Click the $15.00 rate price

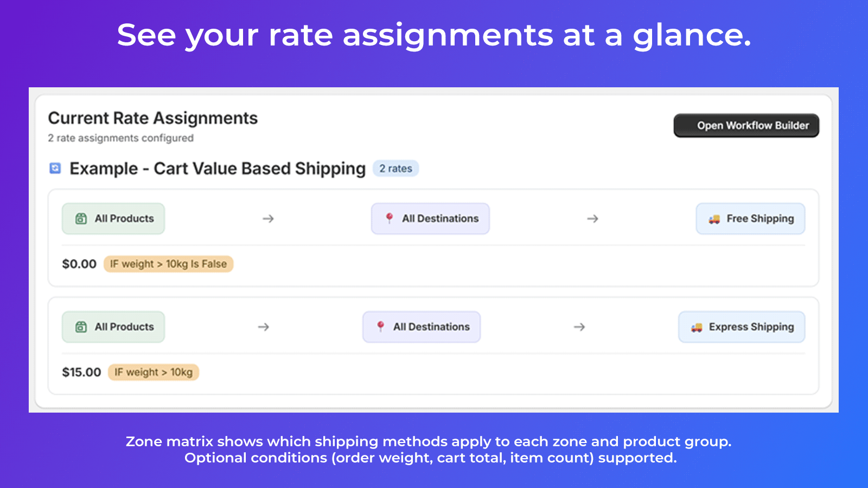(x=81, y=373)
